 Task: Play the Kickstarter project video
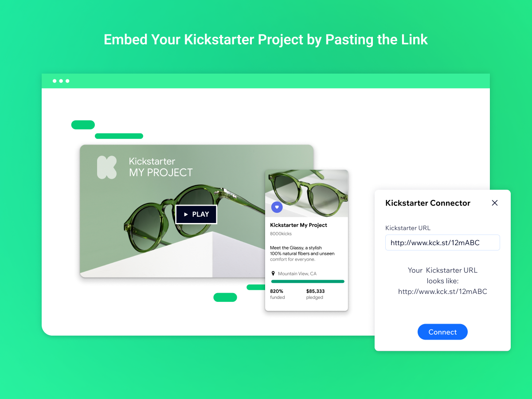click(x=196, y=214)
